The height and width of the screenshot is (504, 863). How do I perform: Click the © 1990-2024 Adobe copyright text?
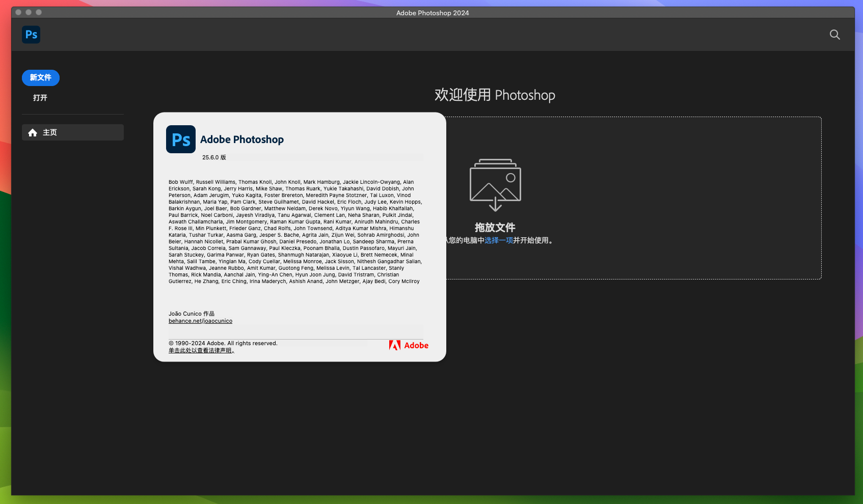223,344
